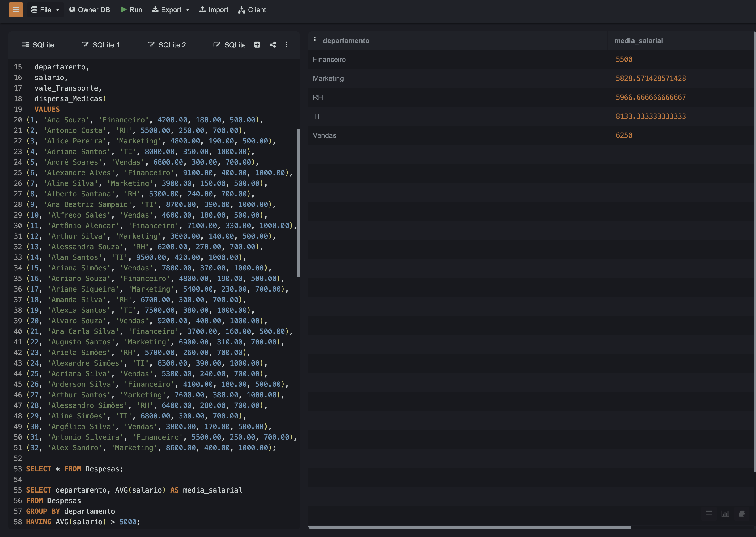Select the Financeiro result row
The height and width of the screenshot is (537, 756).
tap(531, 59)
